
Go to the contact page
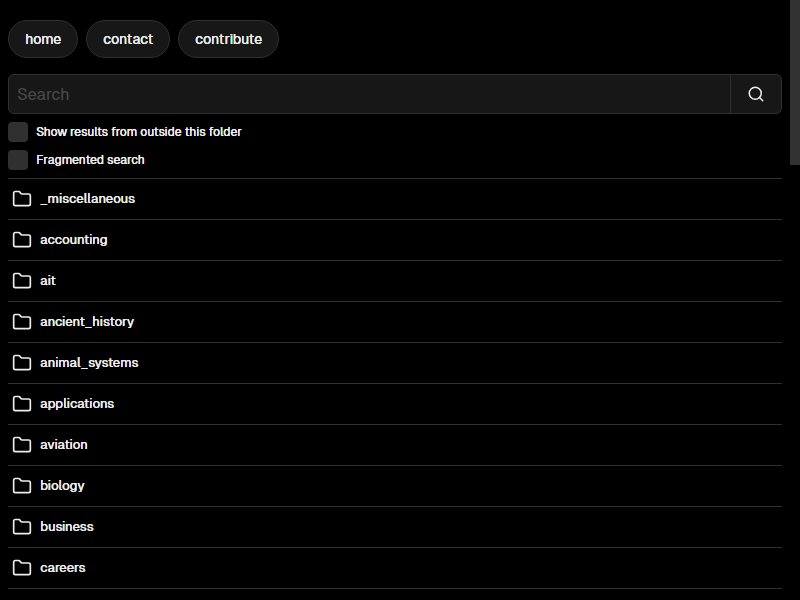point(128,39)
